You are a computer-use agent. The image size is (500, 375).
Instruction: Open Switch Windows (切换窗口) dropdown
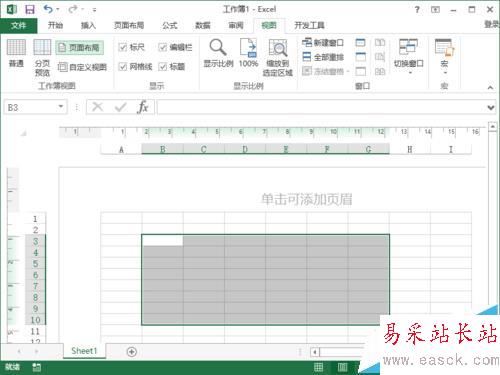point(409,56)
